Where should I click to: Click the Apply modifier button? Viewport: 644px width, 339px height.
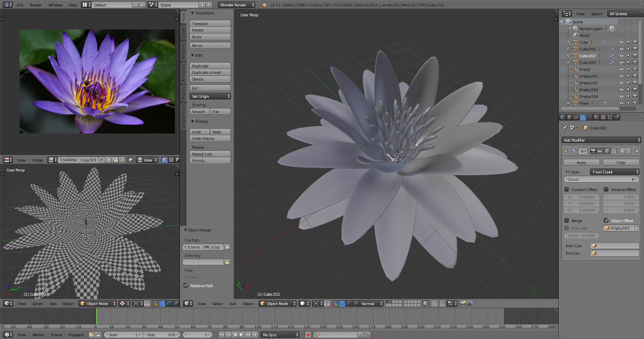[581, 162]
